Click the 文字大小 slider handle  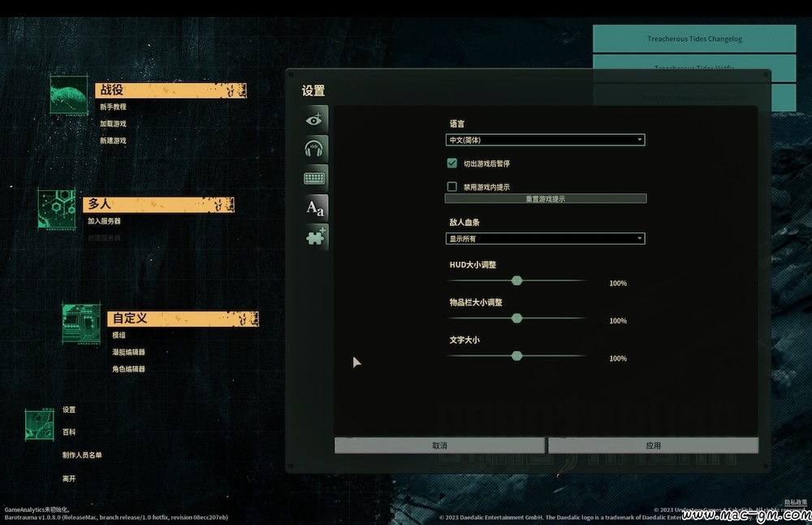[x=516, y=355]
